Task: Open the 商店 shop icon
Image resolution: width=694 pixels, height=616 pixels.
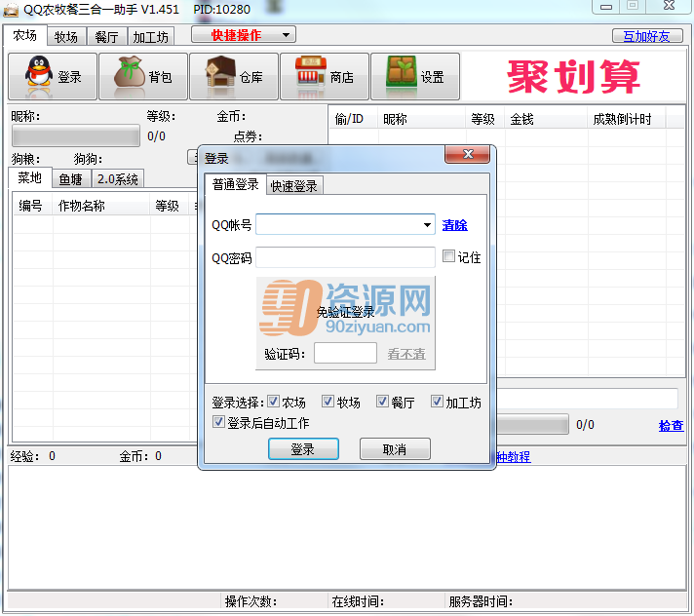Action: [325, 77]
